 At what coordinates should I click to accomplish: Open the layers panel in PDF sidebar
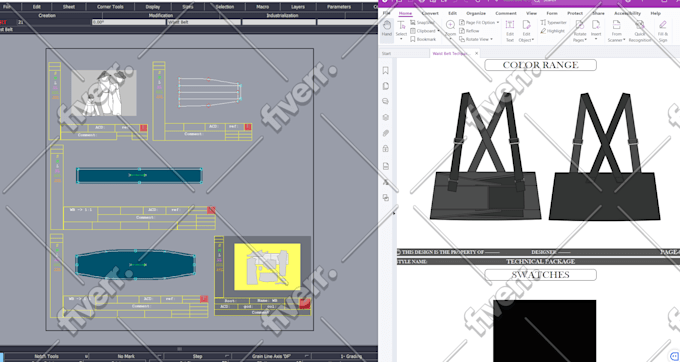(386, 117)
